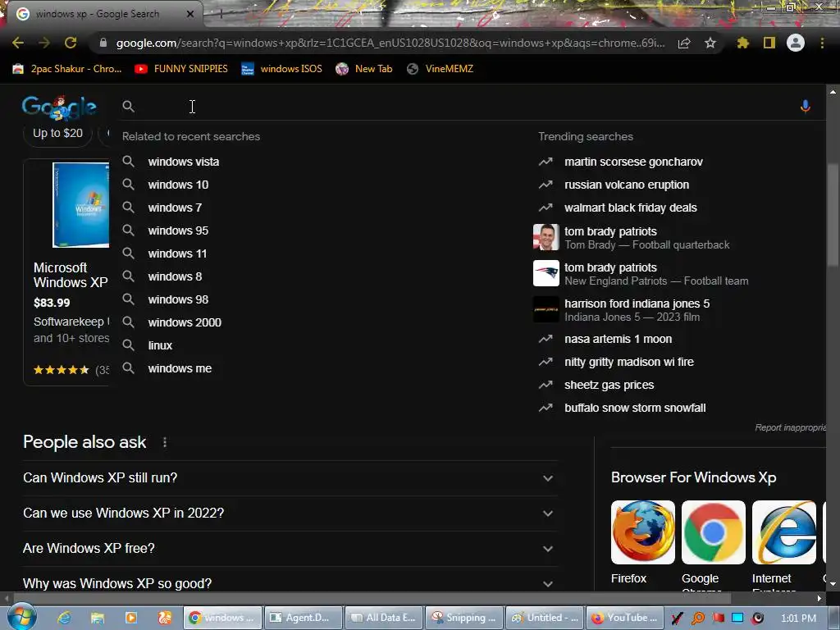Image resolution: width=840 pixels, height=630 pixels.
Task: Open the New Tab bookmark
Action: [x=364, y=69]
